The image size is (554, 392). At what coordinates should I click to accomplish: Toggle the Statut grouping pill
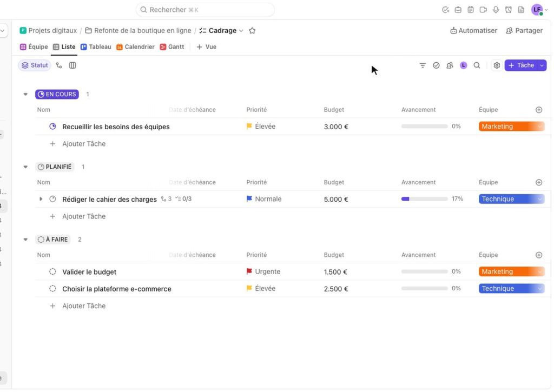[35, 65]
